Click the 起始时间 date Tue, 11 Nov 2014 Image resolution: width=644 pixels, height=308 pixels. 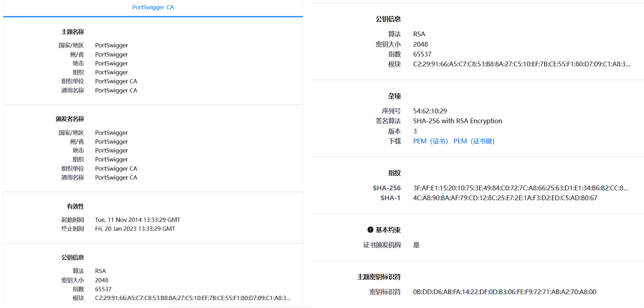click(x=137, y=220)
